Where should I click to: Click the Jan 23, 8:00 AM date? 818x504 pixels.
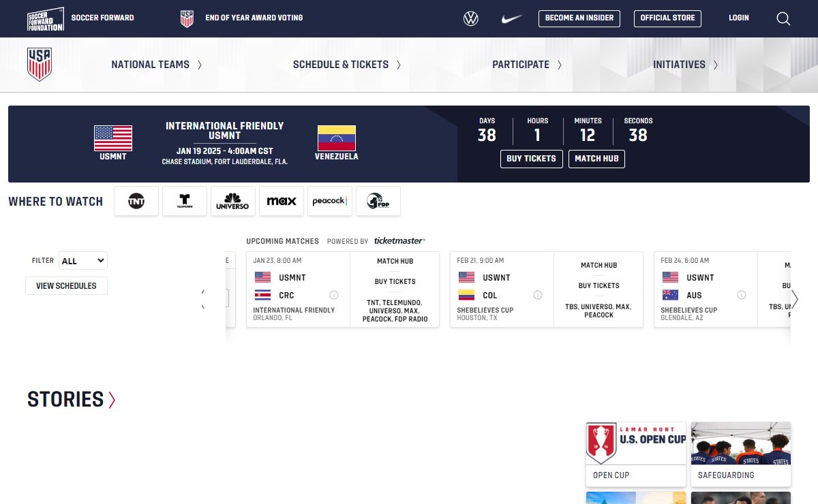click(277, 261)
